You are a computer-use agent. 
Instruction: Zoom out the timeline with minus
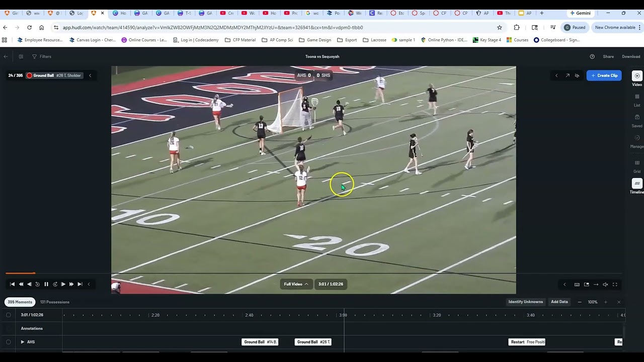[580, 302]
